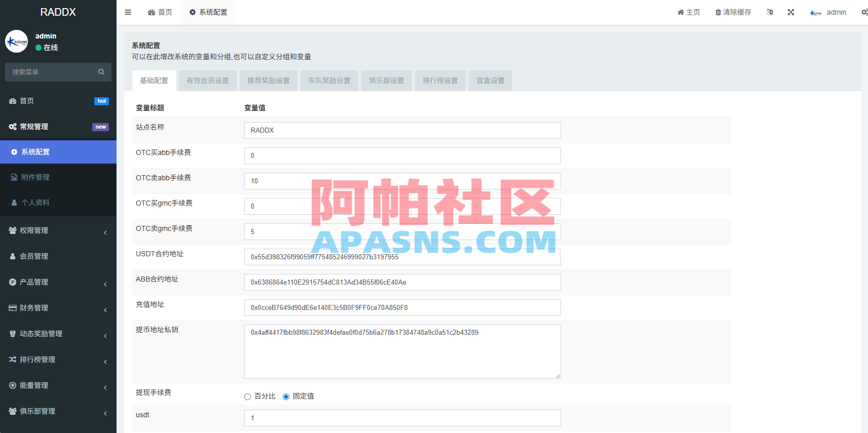The height and width of the screenshot is (433, 868).
Task: Expand the 产品管理 submenu chevron
Action: click(105, 285)
